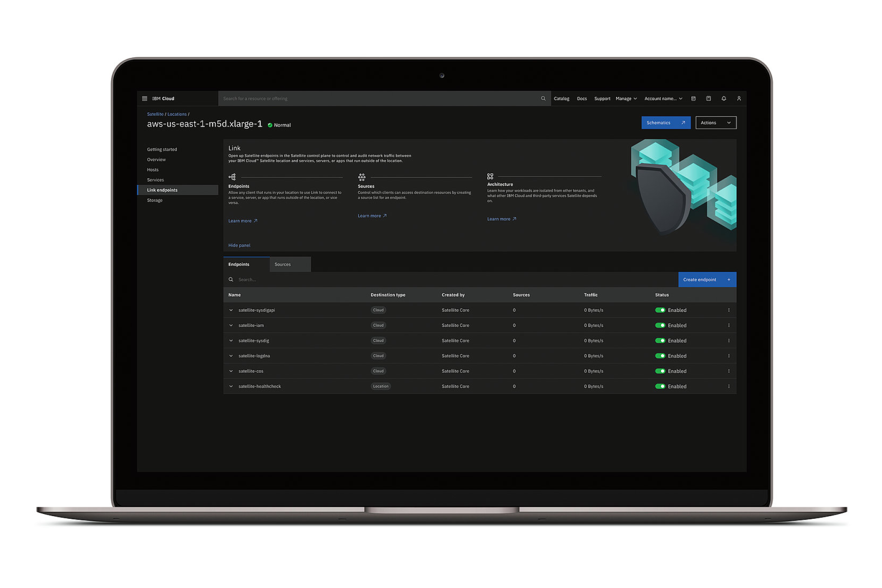Go to Storage in sidebar
The image size is (882, 588).
click(x=154, y=200)
